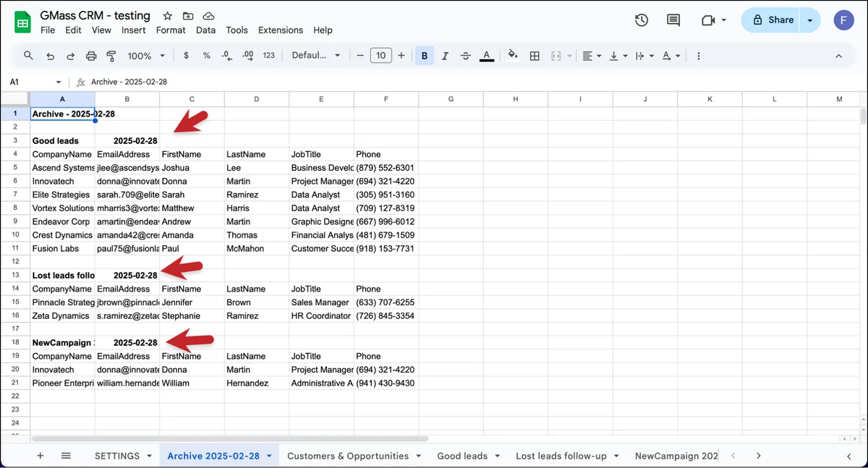
Task: Open the text color picker
Action: click(487, 56)
